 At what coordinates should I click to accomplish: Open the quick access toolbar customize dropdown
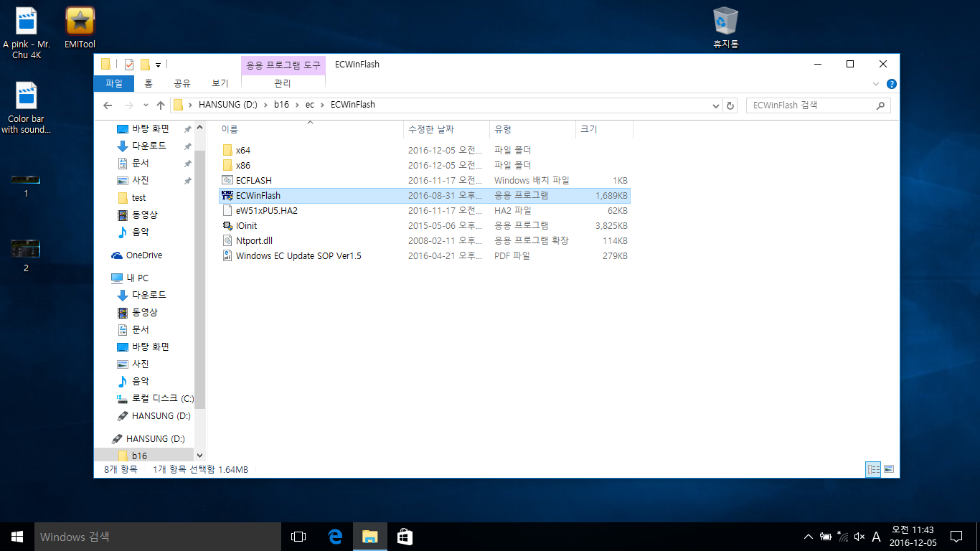tap(158, 65)
